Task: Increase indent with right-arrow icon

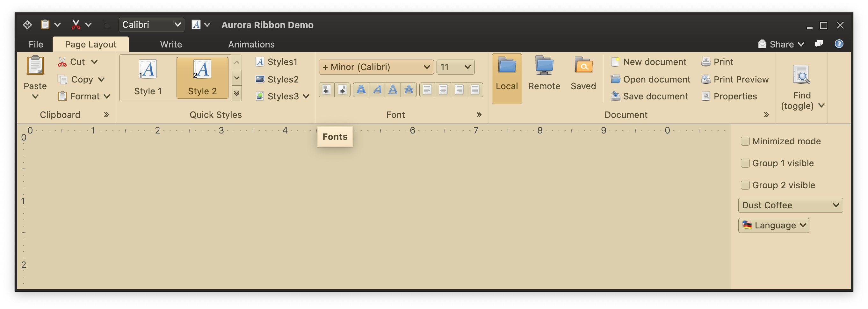Action: tap(342, 90)
